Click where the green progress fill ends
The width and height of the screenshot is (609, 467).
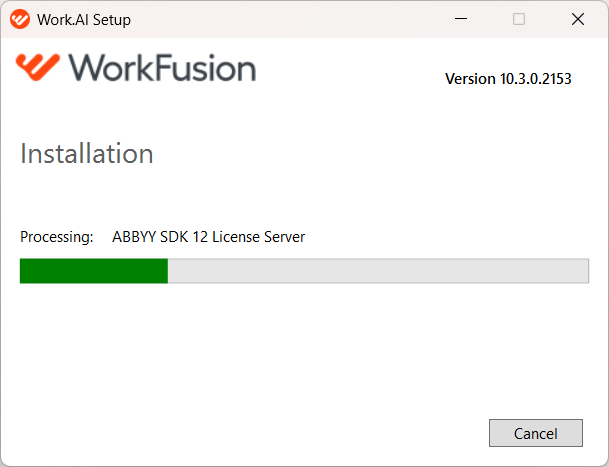pyautogui.click(x=168, y=271)
